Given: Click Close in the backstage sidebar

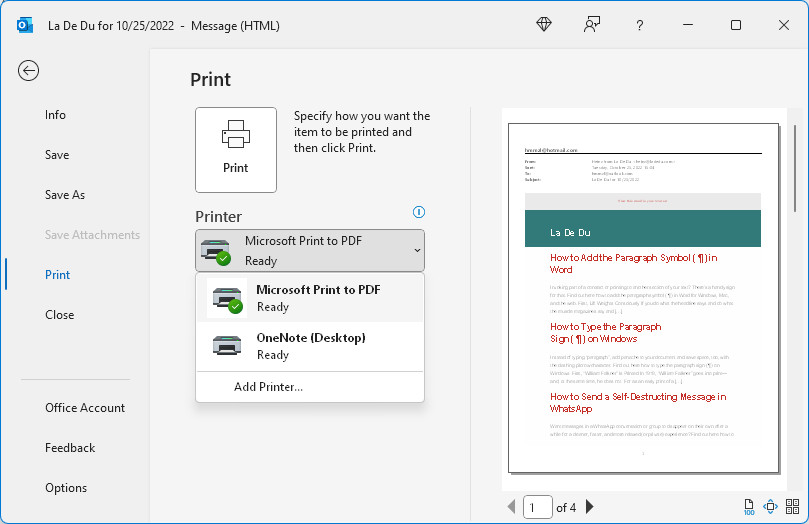Looking at the screenshot, I should pos(59,315).
